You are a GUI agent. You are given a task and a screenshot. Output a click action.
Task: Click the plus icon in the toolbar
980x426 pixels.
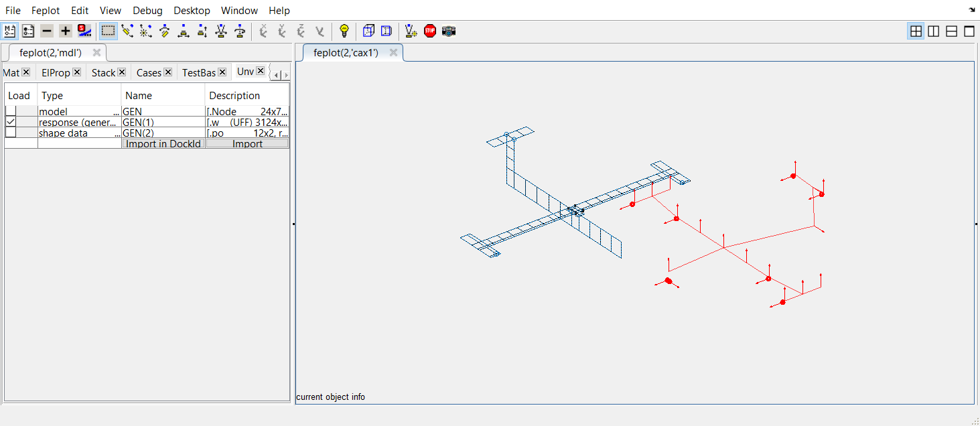65,31
